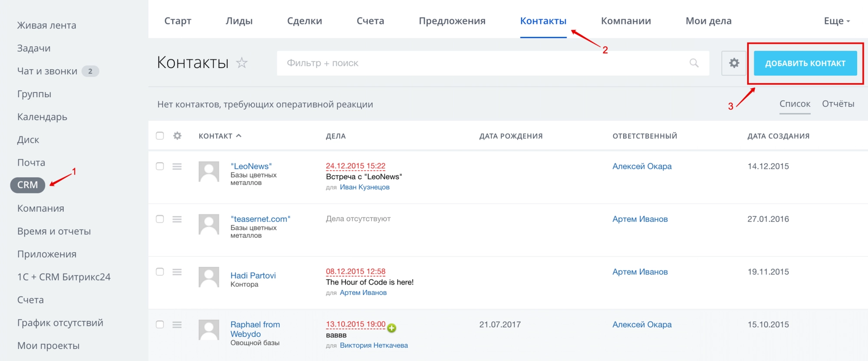Open column settings gear in table header
This screenshot has width=868, height=361.
click(x=177, y=136)
